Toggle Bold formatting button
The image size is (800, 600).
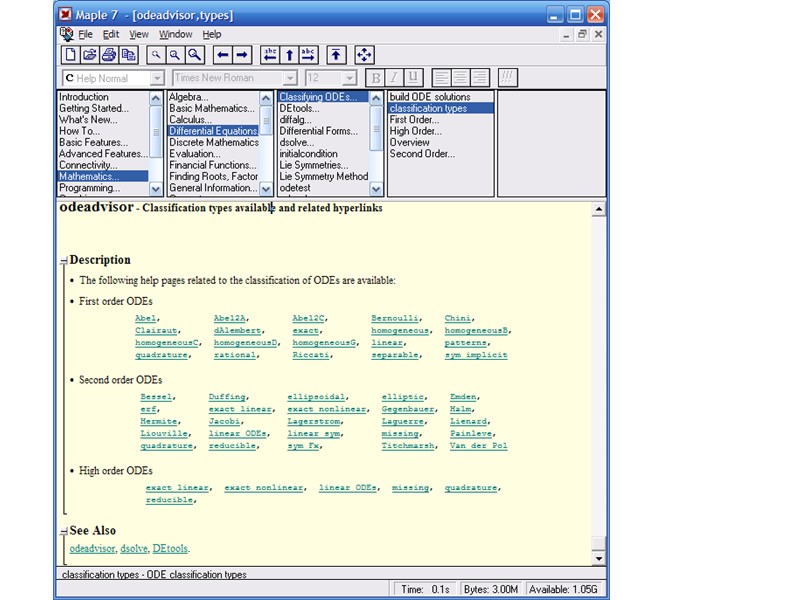coord(376,78)
